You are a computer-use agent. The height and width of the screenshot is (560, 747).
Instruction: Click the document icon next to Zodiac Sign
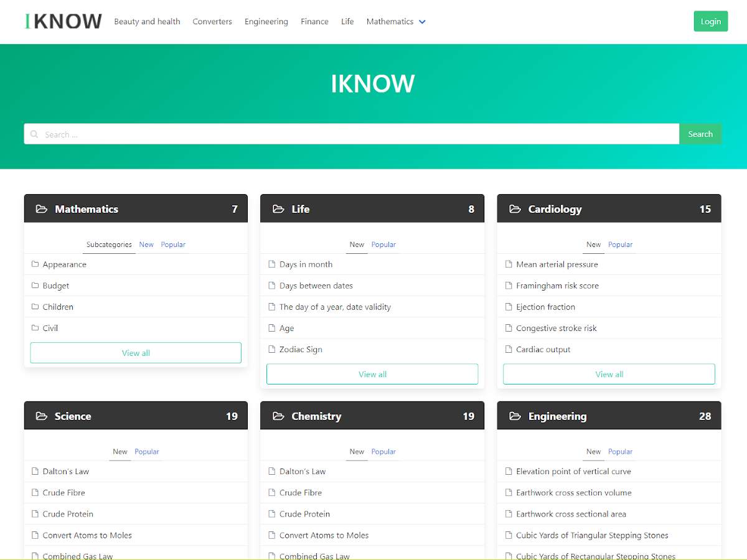pos(272,349)
